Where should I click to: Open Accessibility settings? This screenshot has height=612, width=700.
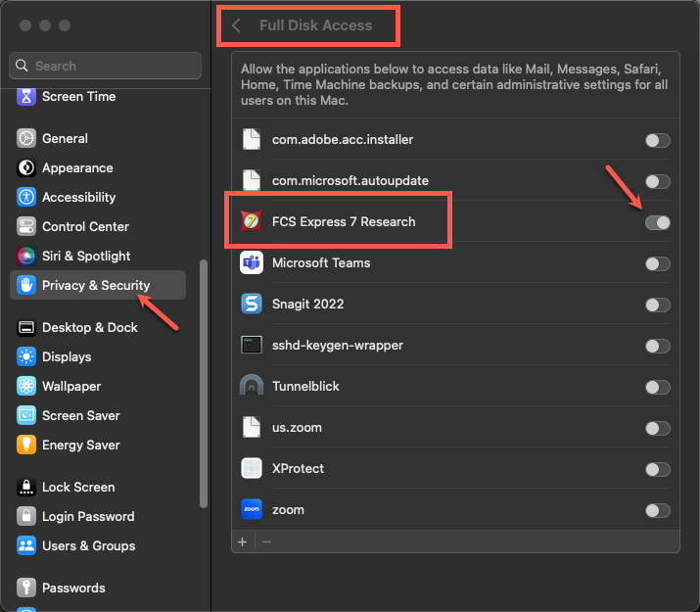tap(98, 197)
